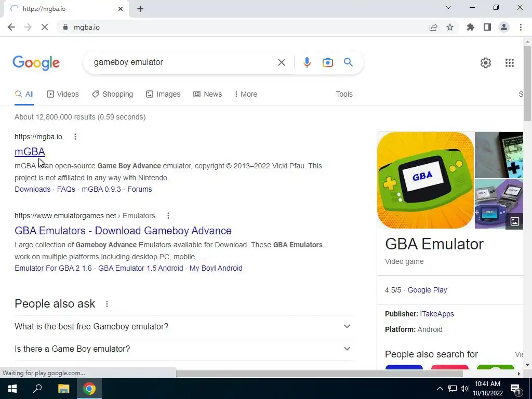Toggle the Chrome side panel
This screenshot has width=532, height=399.
pos(487,27)
